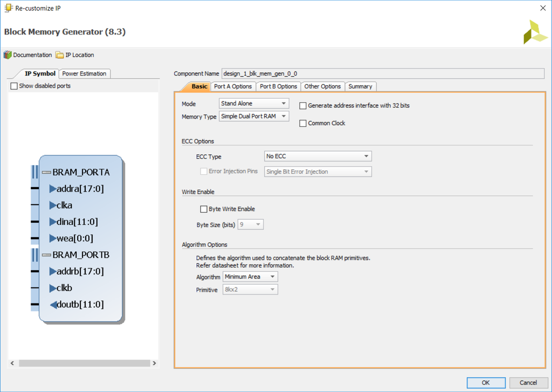This screenshot has width=552, height=392.
Task: Toggle Show disabled ports checkbox
Action: [14, 86]
